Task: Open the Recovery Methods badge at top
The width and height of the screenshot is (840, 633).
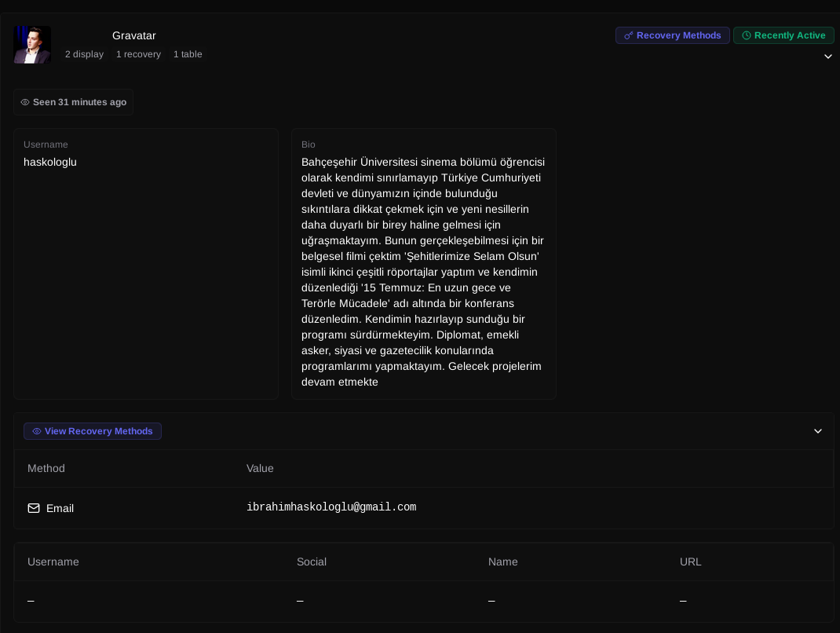Action: [x=673, y=35]
